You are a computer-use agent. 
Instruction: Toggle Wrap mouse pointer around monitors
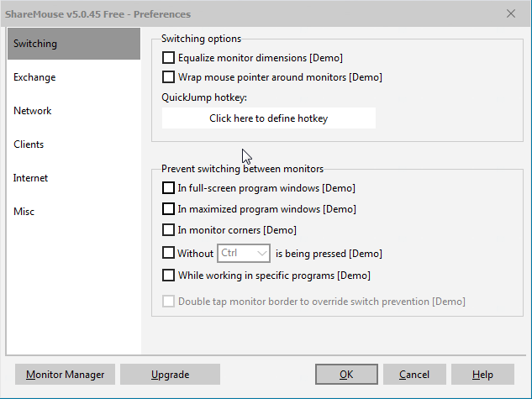click(x=169, y=77)
